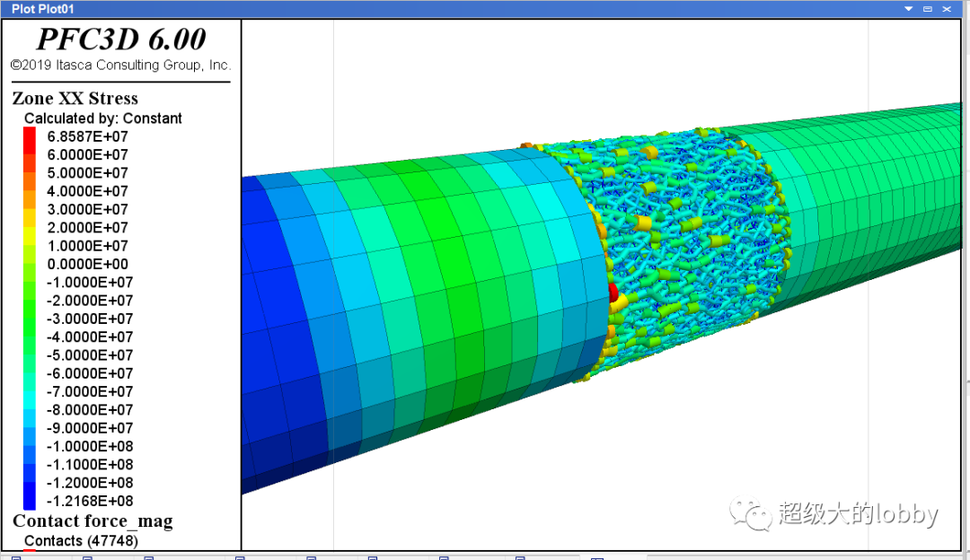The height and width of the screenshot is (560, 970).
Task: Select the Plot Plot01 title bar label
Action: pos(43,9)
